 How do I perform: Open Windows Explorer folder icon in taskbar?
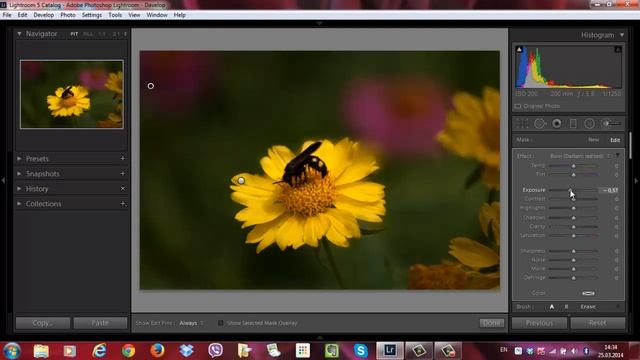[41, 351]
